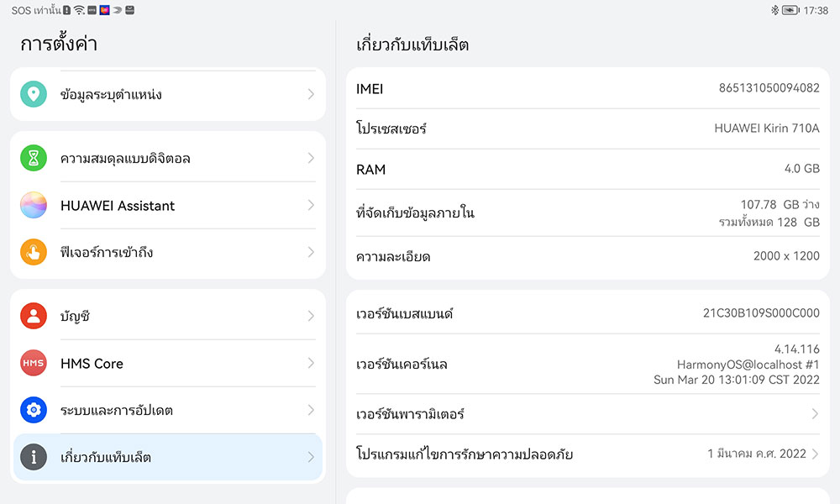Viewport: 840px width, 504px height.
Task: Tap the blue gear system update icon
Action: (34, 410)
